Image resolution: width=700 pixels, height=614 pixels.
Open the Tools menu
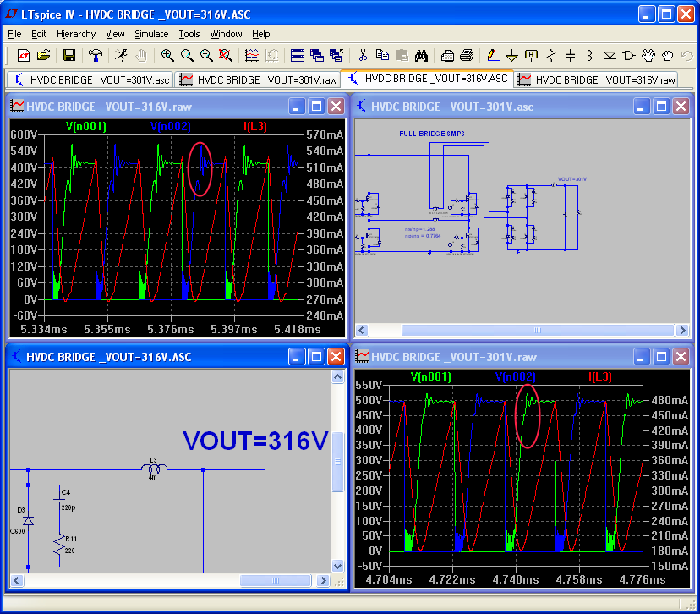tap(189, 34)
